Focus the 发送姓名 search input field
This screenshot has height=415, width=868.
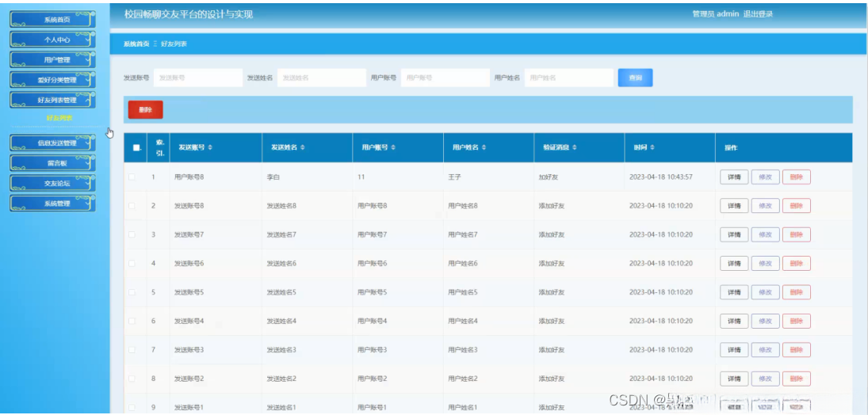[322, 78]
